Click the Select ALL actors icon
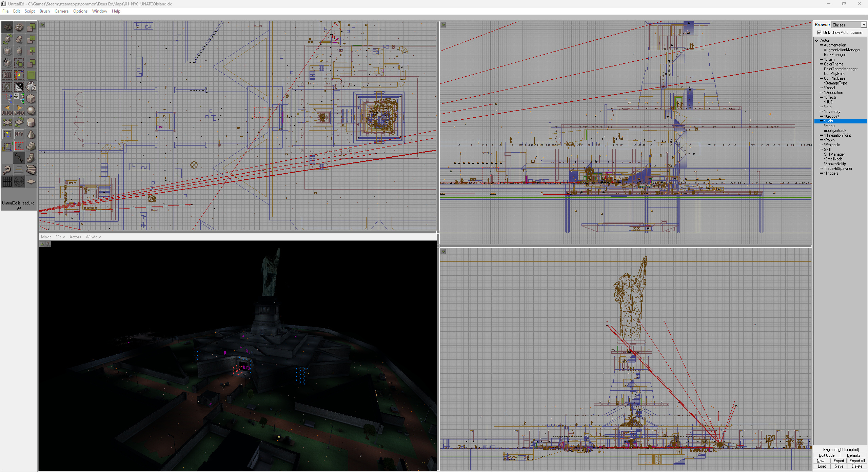Image resolution: width=868 pixels, height=472 pixels. [x=7, y=75]
